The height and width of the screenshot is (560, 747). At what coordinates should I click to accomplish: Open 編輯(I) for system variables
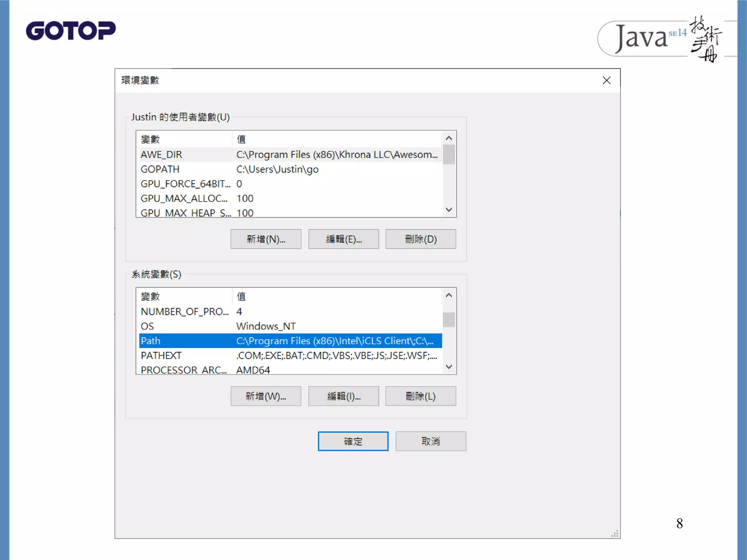(x=343, y=396)
